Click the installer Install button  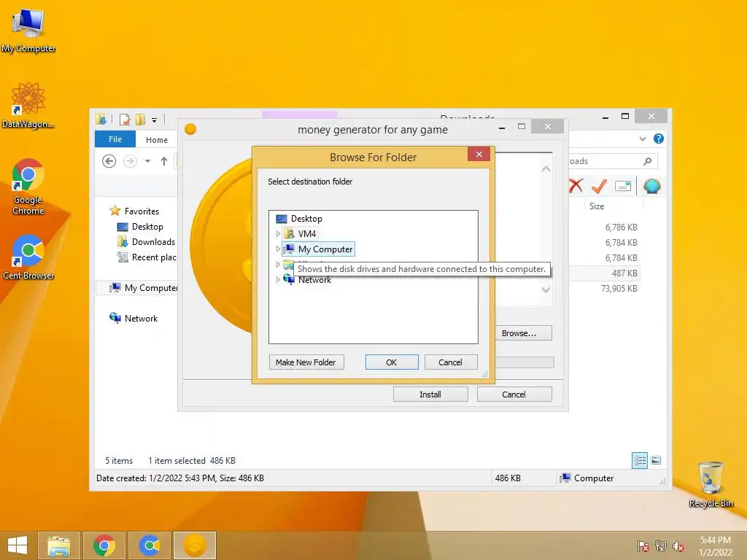pos(430,394)
